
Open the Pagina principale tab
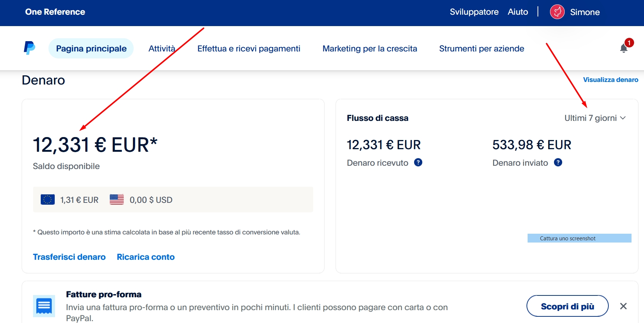pyautogui.click(x=91, y=49)
